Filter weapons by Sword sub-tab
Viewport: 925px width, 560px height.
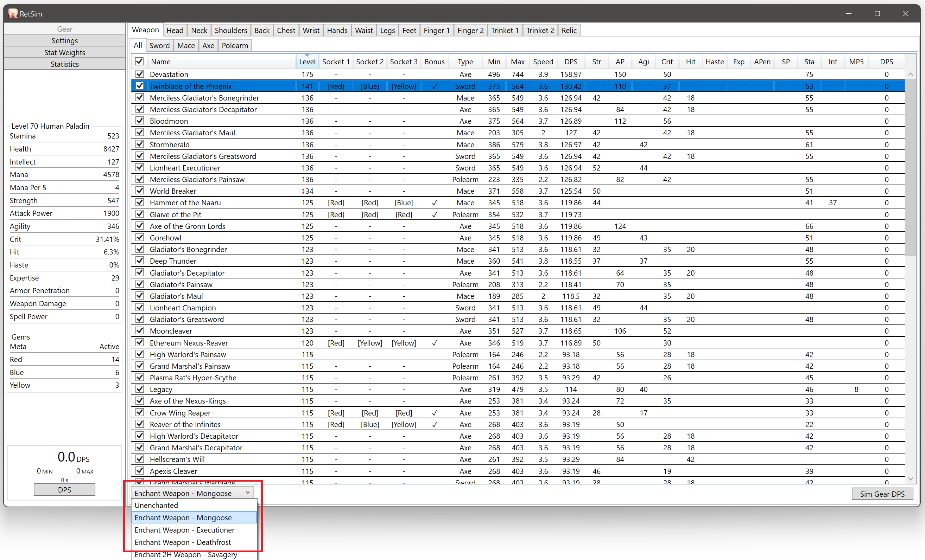point(159,45)
